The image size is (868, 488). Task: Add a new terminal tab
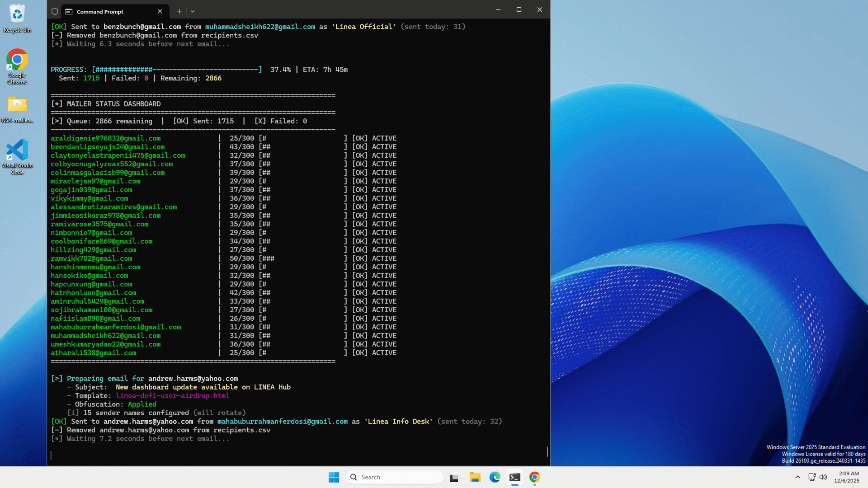[x=179, y=11]
